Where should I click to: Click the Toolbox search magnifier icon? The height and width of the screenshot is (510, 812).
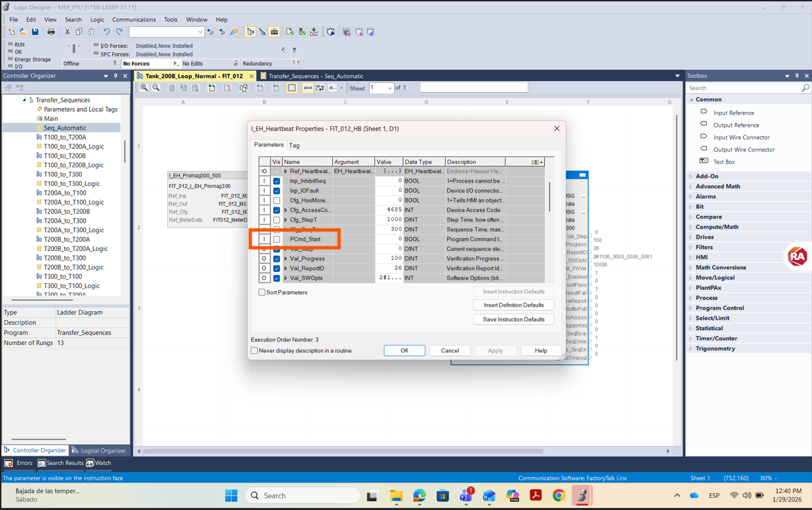[x=805, y=88]
